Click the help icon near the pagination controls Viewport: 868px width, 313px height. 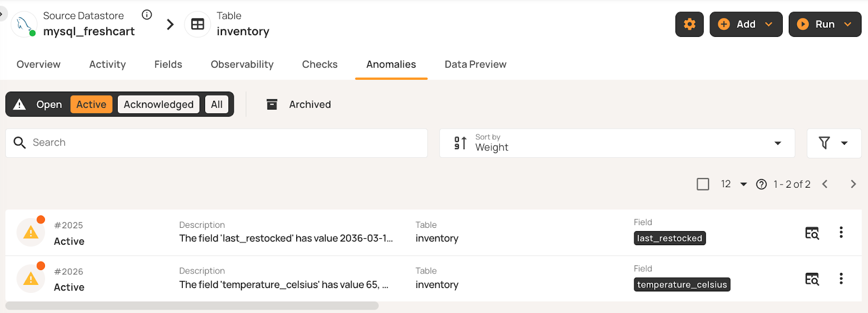(x=761, y=184)
